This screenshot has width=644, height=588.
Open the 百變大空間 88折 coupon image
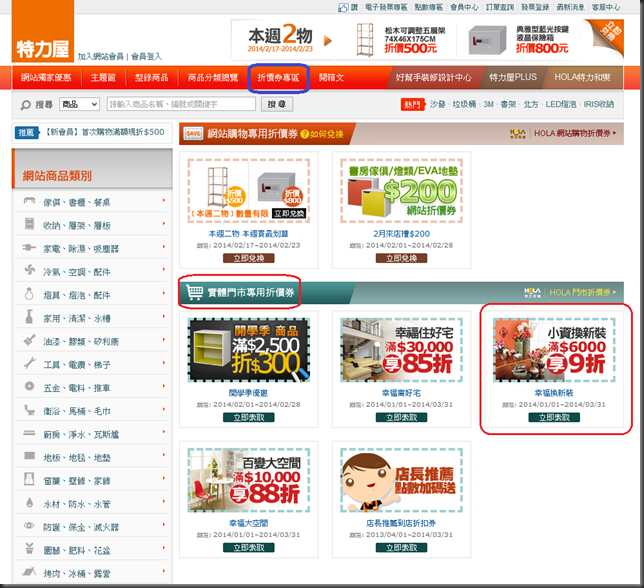[x=249, y=480]
